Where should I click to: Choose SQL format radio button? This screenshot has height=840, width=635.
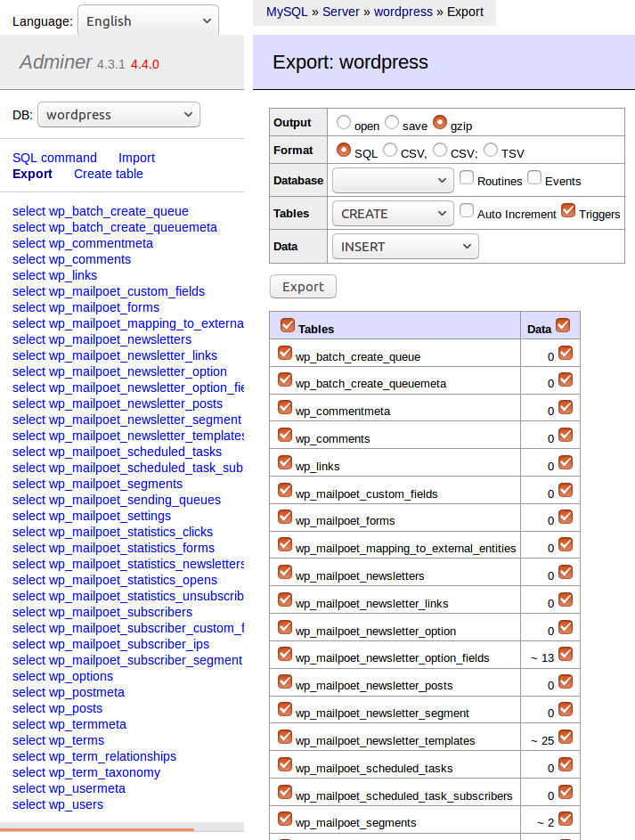344,150
